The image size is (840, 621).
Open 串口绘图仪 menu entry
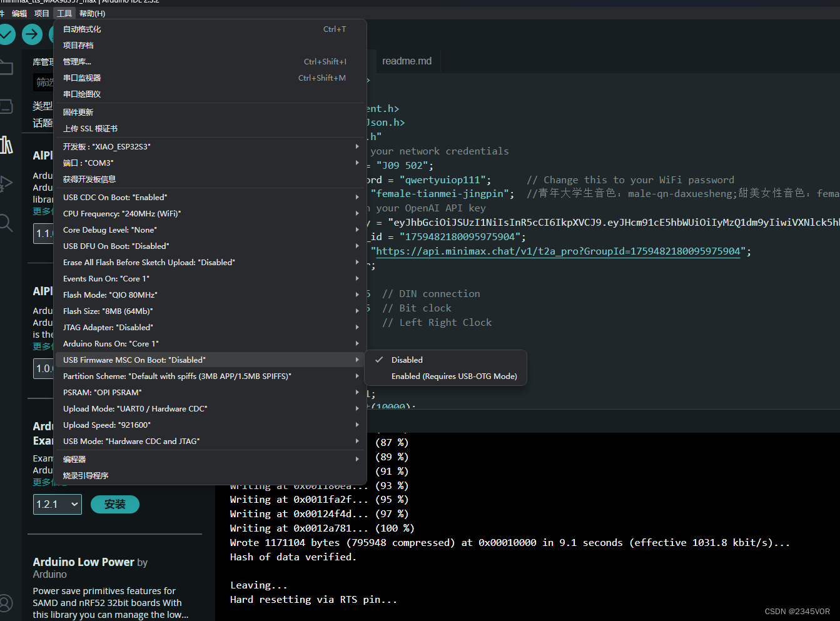point(210,94)
